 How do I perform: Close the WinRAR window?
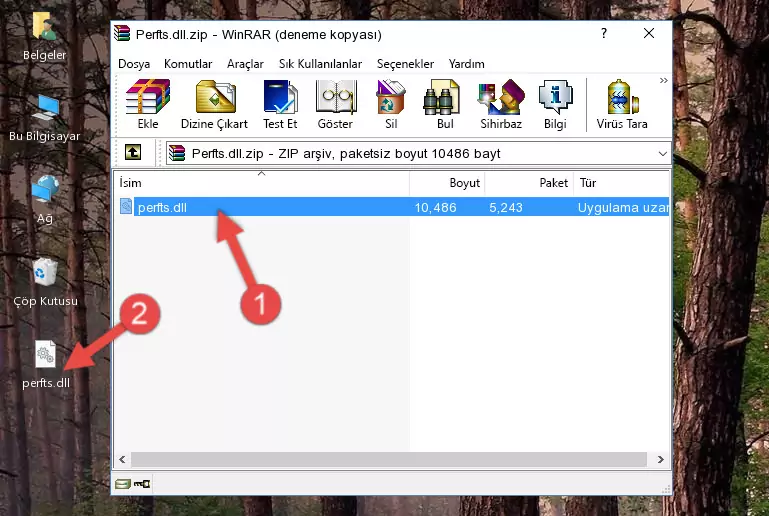click(649, 33)
